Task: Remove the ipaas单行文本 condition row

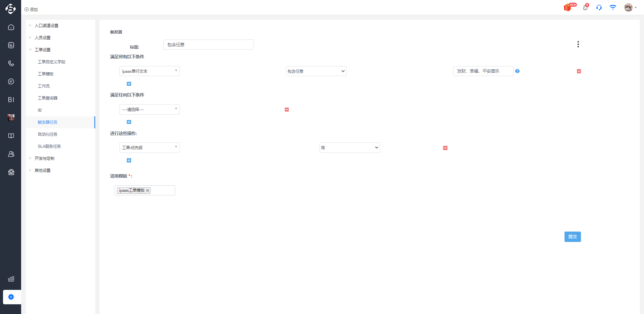Action: coord(579,71)
